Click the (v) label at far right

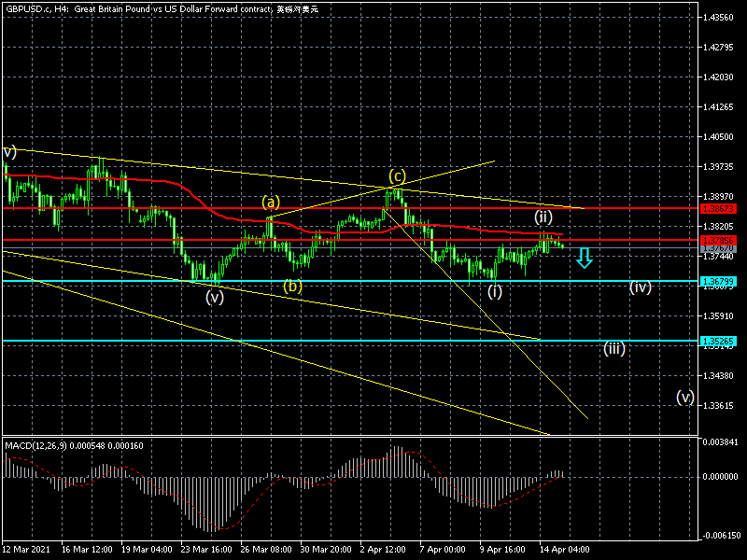[685, 397]
